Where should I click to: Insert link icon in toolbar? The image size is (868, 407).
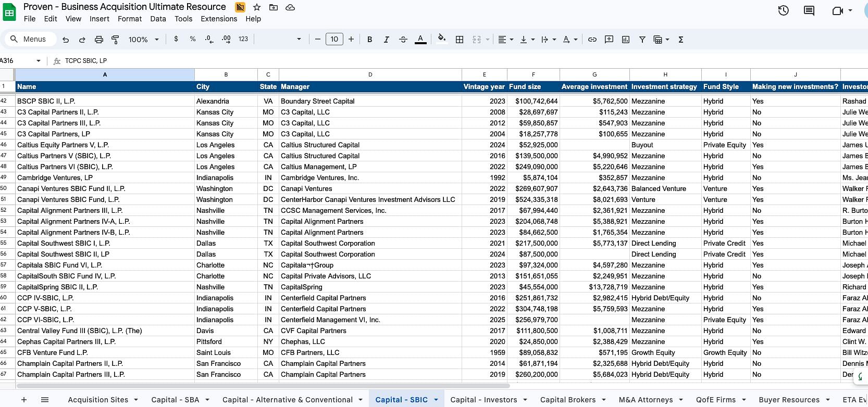coord(592,40)
